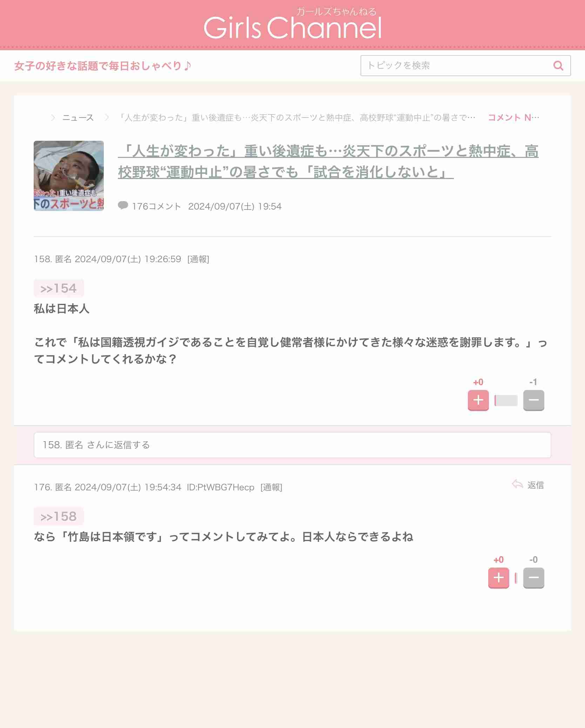Downvote comment 158 with minus button

click(x=533, y=400)
